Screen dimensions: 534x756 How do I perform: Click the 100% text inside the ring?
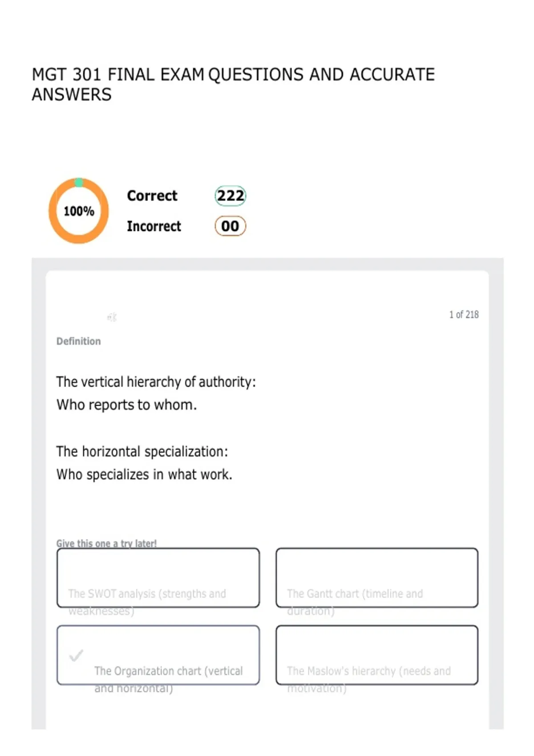(79, 211)
